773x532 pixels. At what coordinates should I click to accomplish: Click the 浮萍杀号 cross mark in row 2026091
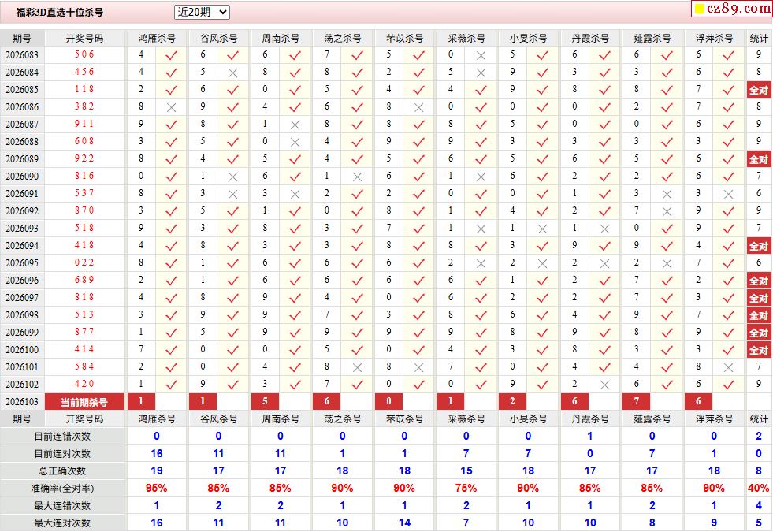pyautogui.click(x=729, y=194)
